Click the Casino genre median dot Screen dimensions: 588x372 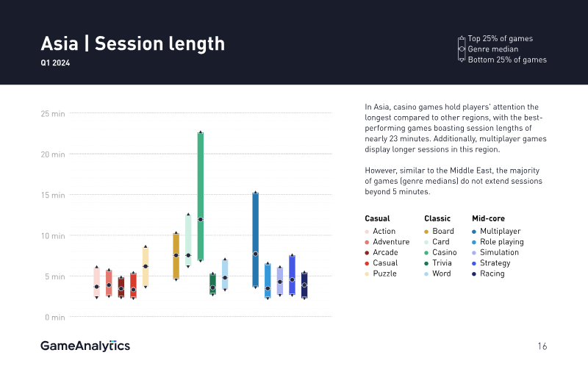[x=201, y=219]
